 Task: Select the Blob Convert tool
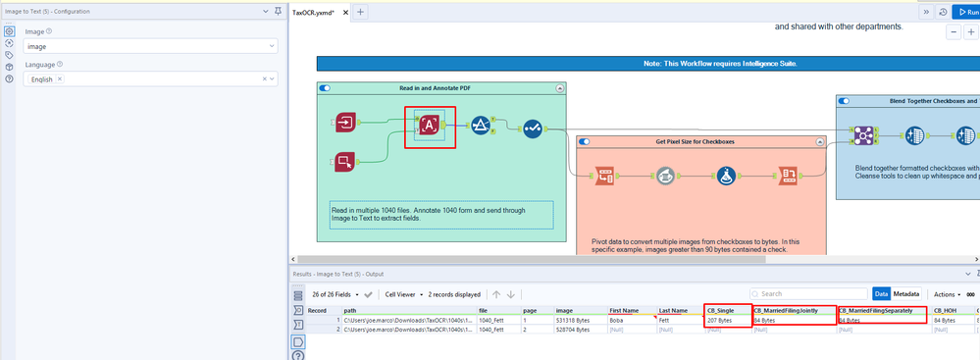click(x=665, y=177)
